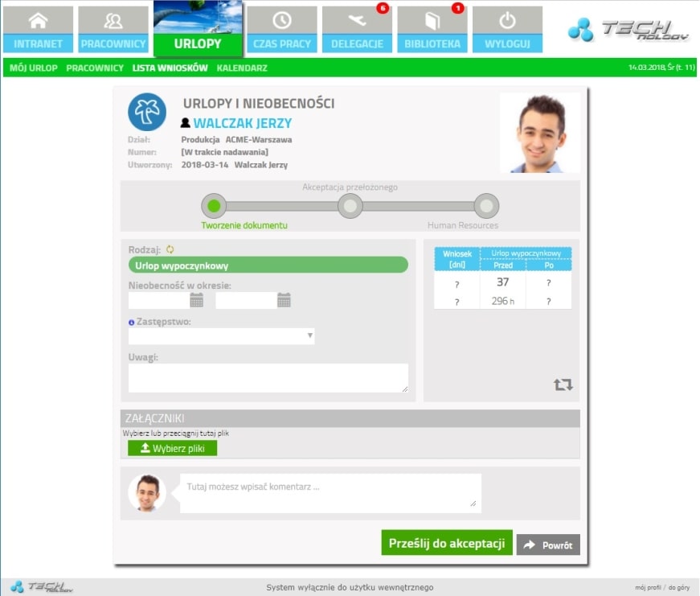The image size is (700, 596).
Task: Open the Kalendarz submenu item
Action: pyautogui.click(x=242, y=68)
